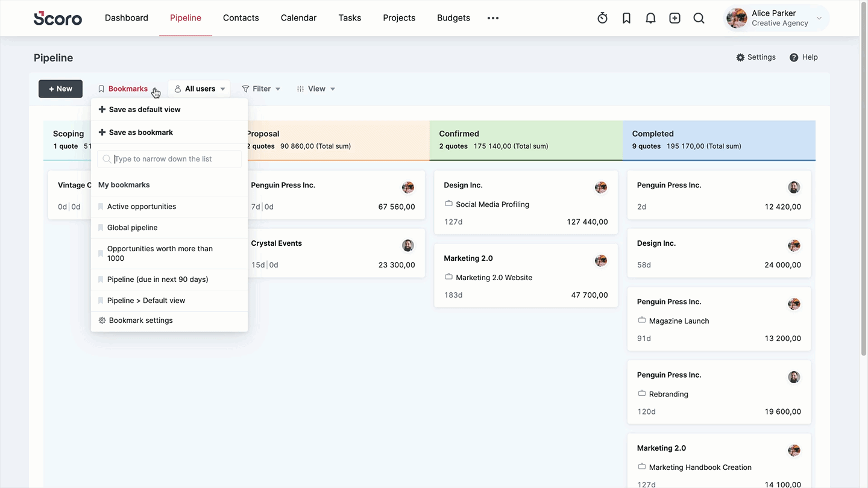The image size is (868, 488).
Task: Click avatar on Rebranding card
Action: [x=794, y=377]
